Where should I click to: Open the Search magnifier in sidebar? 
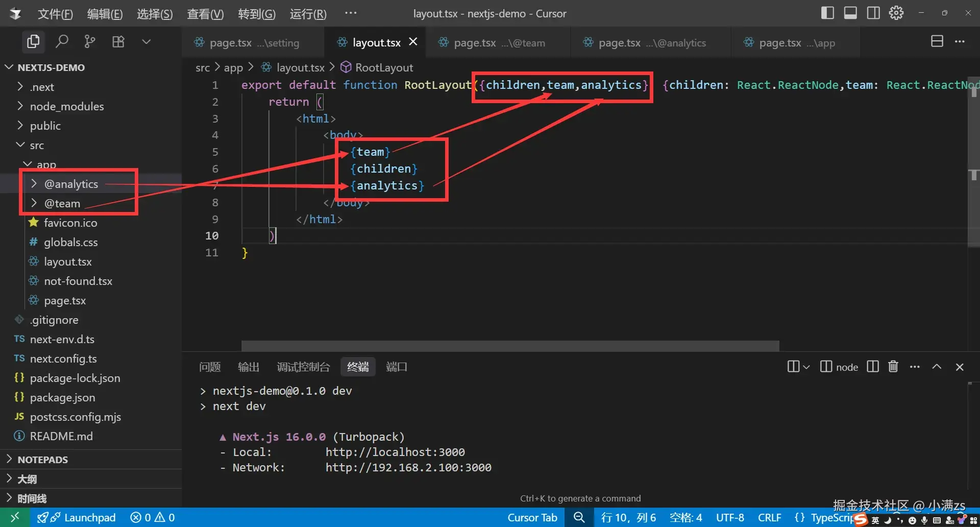coord(62,41)
